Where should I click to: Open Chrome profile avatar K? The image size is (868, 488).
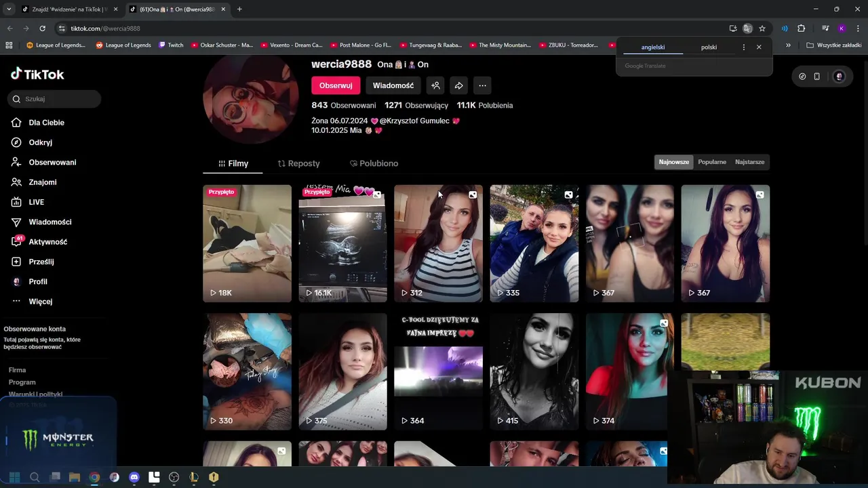(842, 28)
